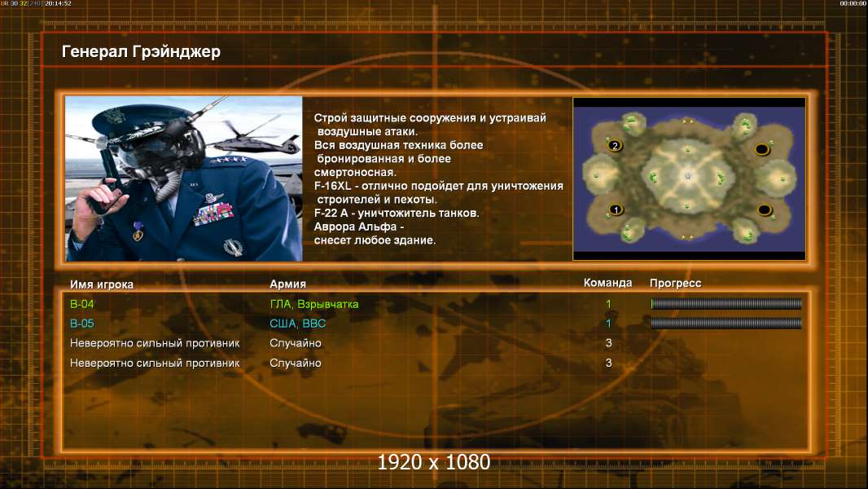Click 'Случайно' in the first opponent row

pyautogui.click(x=295, y=343)
